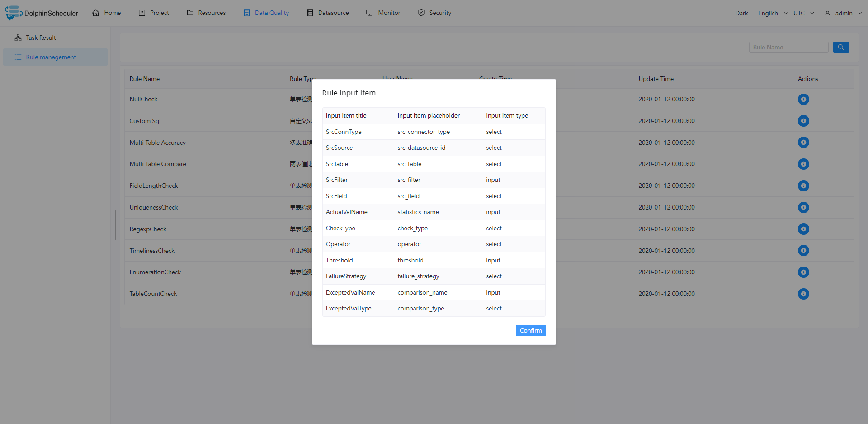Open the Monitor menu
Viewport: 868px width, 424px height.
[x=383, y=13]
